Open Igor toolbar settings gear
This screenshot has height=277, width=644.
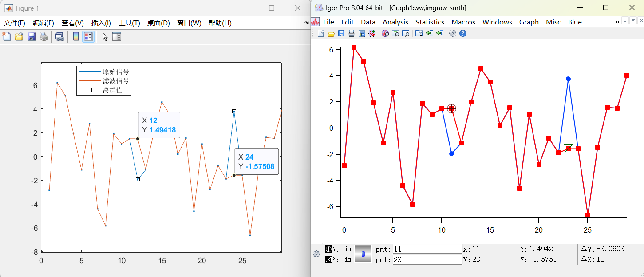tap(453, 33)
